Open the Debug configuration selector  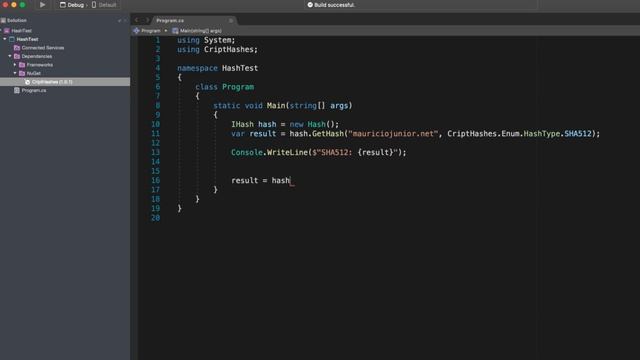[x=72, y=5]
